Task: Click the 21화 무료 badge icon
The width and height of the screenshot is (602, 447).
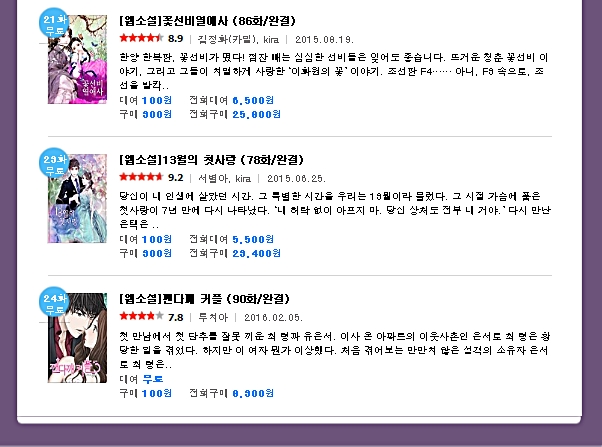Action: tap(54, 23)
